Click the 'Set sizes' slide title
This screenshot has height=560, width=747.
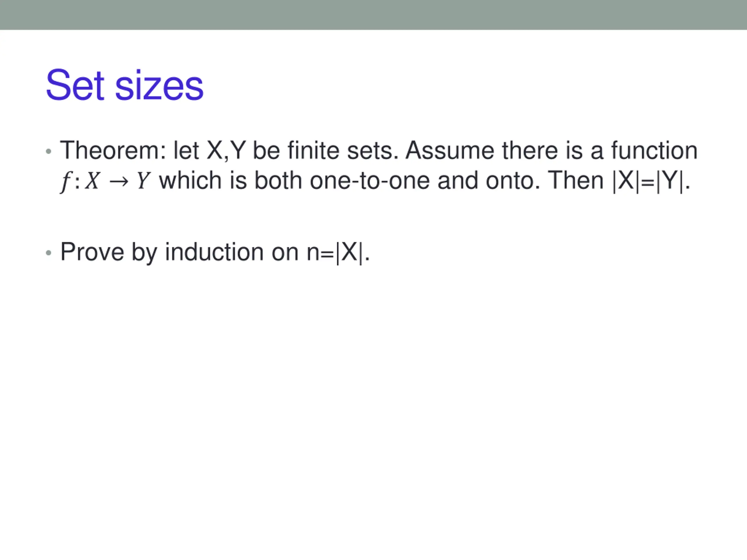[125, 85]
